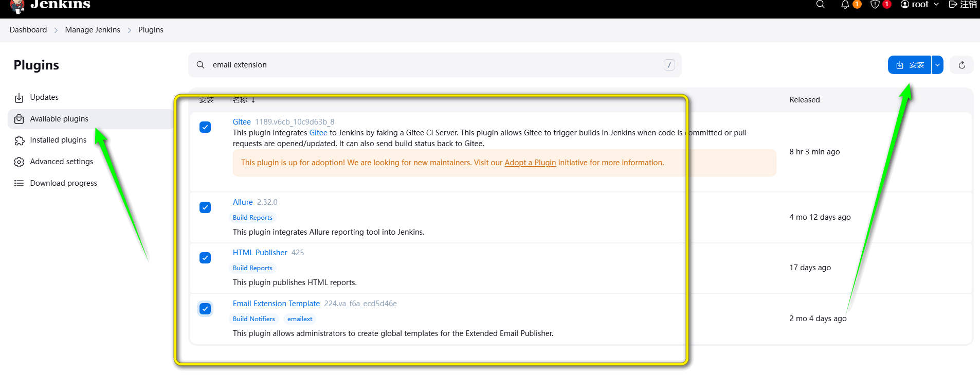Click the Jenkins logo icon
The height and width of the screenshot is (388, 980).
point(17,6)
